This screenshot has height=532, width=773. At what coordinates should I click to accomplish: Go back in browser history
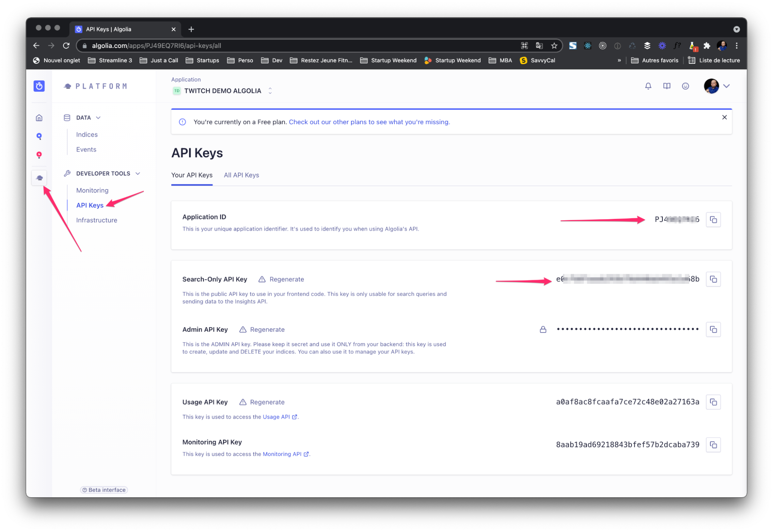pos(36,46)
